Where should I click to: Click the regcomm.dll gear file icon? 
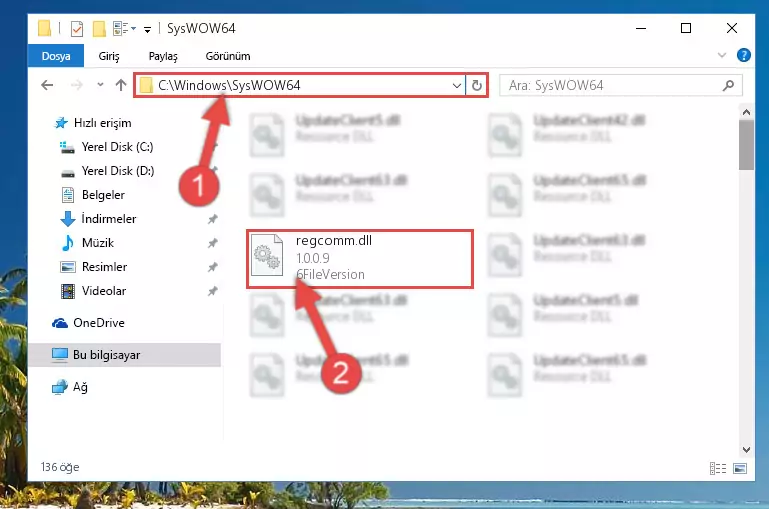point(267,255)
